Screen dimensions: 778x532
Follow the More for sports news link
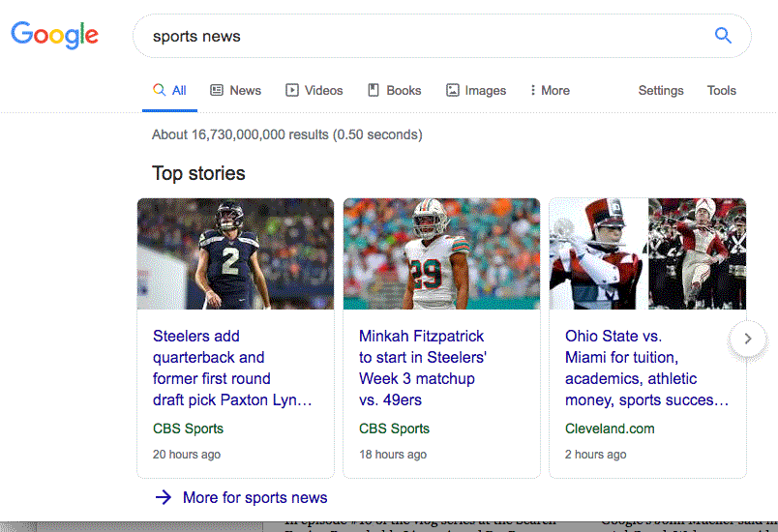tap(255, 497)
